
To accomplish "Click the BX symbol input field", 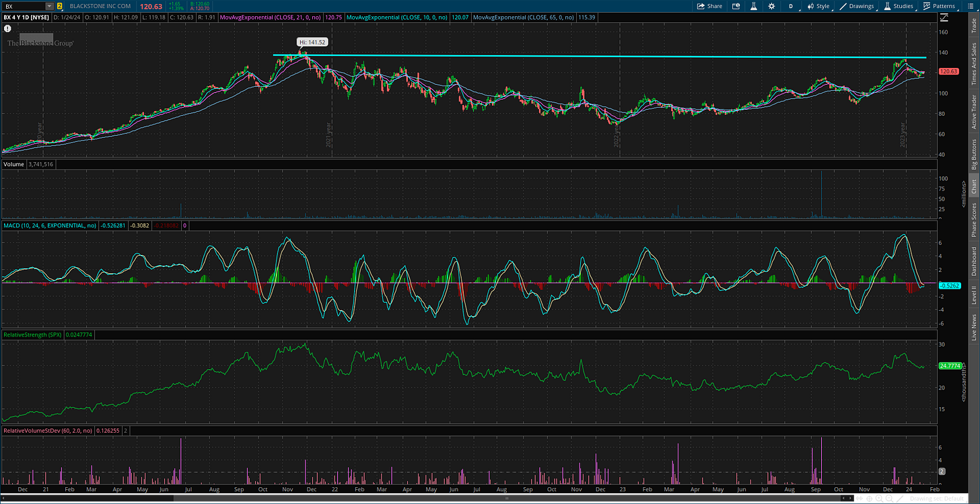I will pyautogui.click(x=24, y=5).
